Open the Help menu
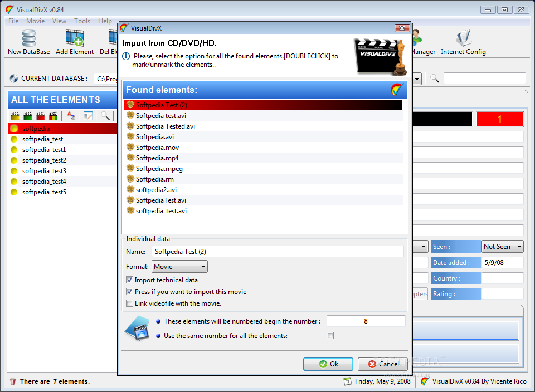The width and height of the screenshot is (535, 392). [x=105, y=21]
